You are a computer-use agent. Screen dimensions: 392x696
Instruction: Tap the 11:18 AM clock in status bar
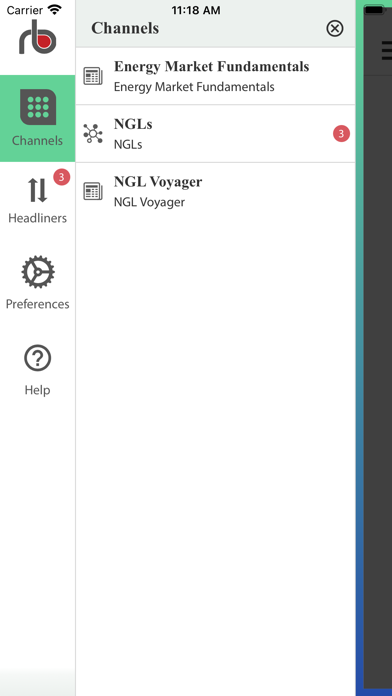coord(196,10)
